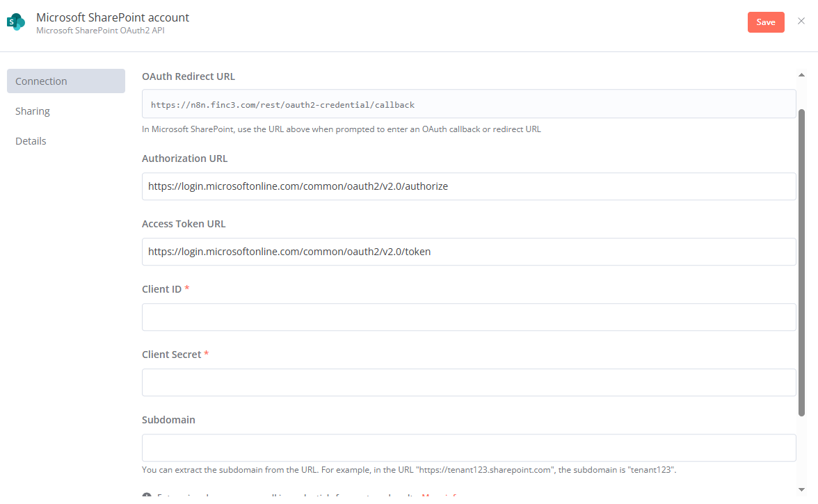Click the scrollbar up arrow
Screen dimensions: 818x504
coord(801,75)
